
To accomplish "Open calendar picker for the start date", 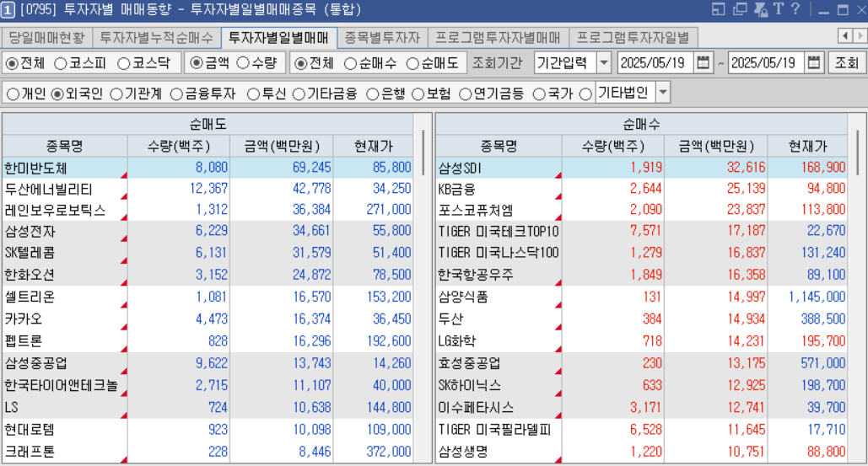I will [x=703, y=62].
